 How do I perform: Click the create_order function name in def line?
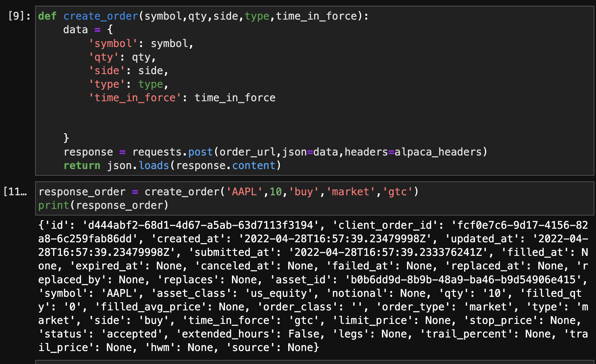101,16
